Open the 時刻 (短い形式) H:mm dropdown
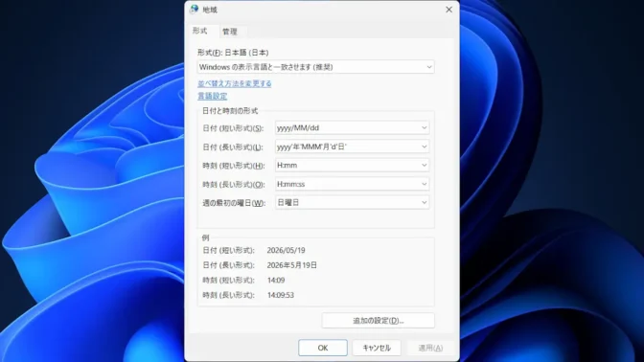Screen dimensions: 644x362 coord(352,166)
